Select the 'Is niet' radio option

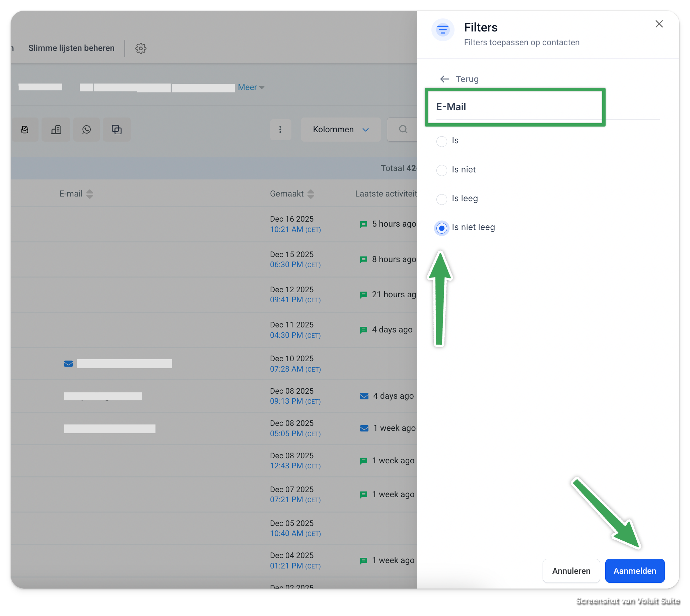pyautogui.click(x=441, y=170)
